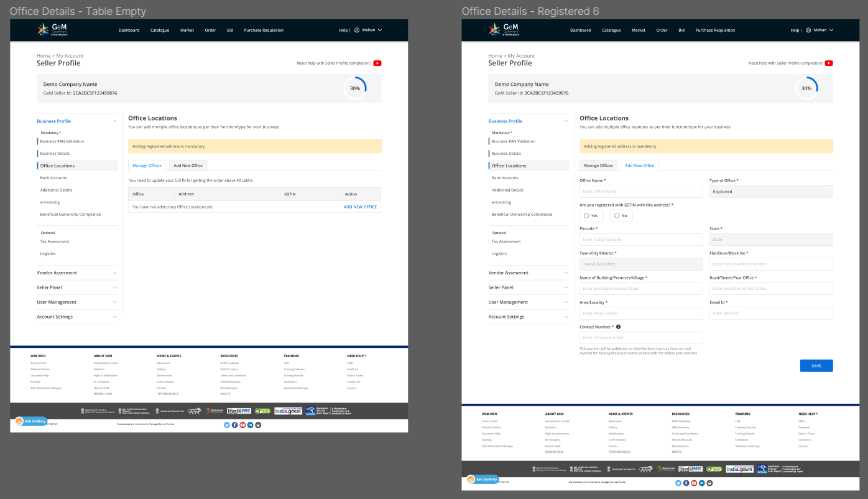Switch to Manage Offices tab, right screen
Image resolution: width=868 pixels, height=499 pixels.
click(598, 166)
